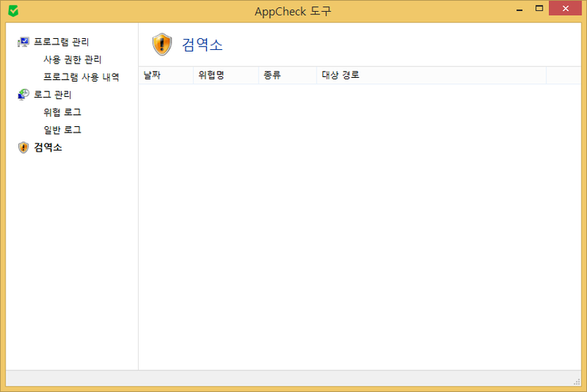Image resolution: width=587 pixels, height=392 pixels.
Task: Maximize the AppCheck 도구 window
Action: pyautogui.click(x=539, y=8)
